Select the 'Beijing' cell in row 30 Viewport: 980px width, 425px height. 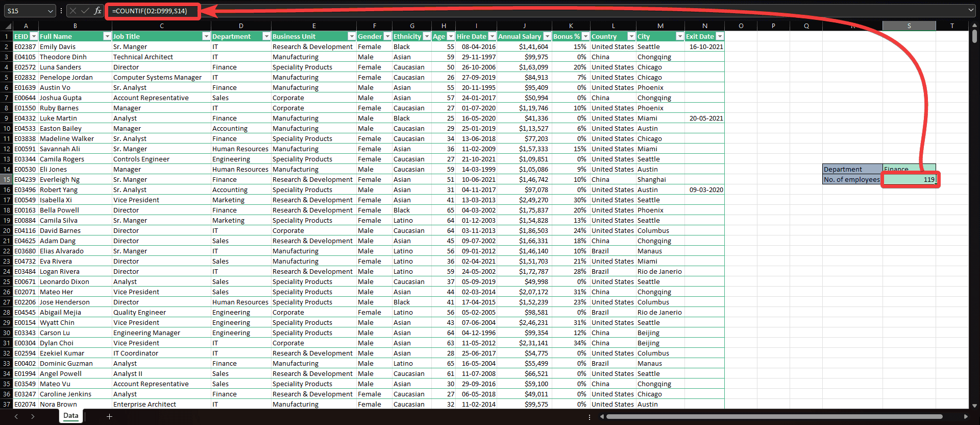point(660,333)
